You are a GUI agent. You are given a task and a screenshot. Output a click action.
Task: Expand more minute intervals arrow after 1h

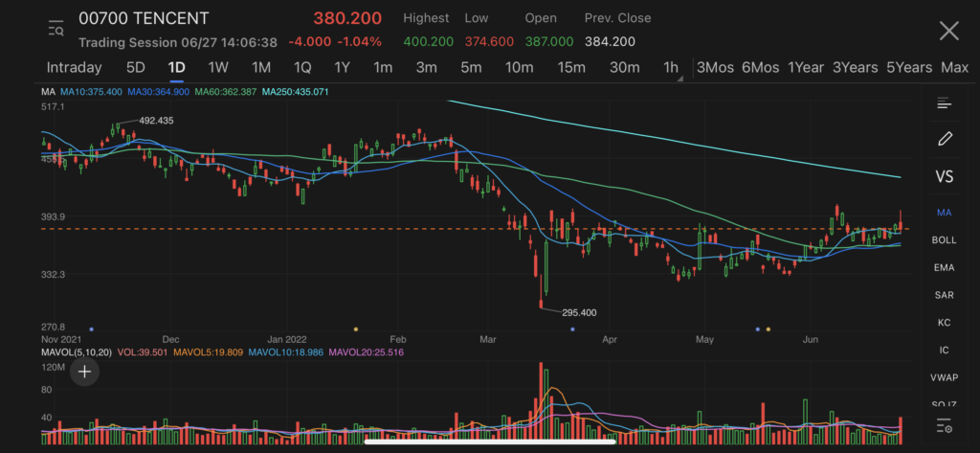tap(680, 79)
